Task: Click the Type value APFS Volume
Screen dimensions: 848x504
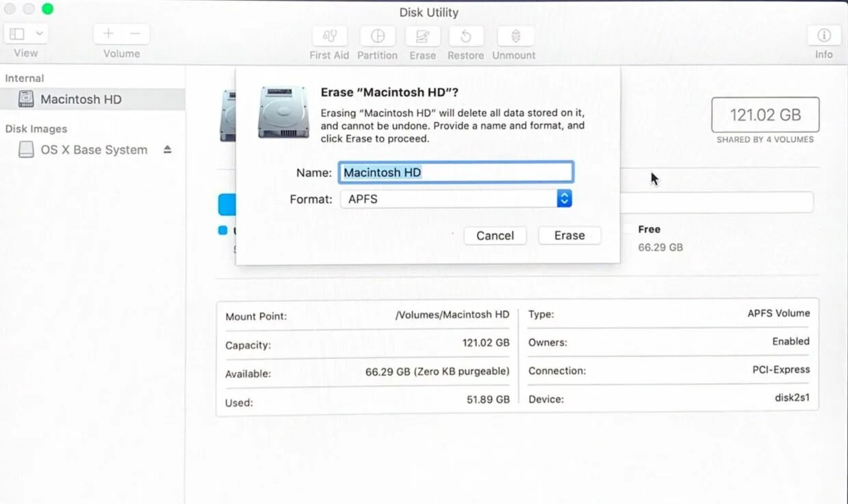Action: (x=778, y=313)
